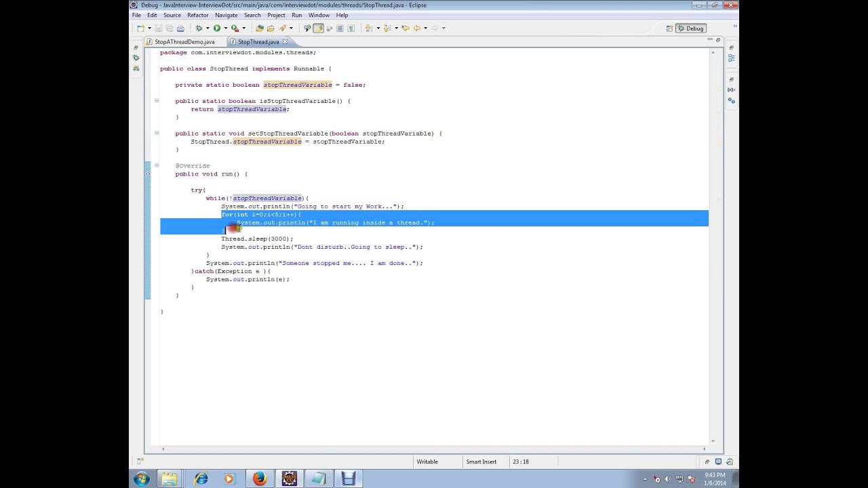This screenshot has width=868, height=488.
Task: Click the Search toolbar icon
Action: click(x=282, y=28)
